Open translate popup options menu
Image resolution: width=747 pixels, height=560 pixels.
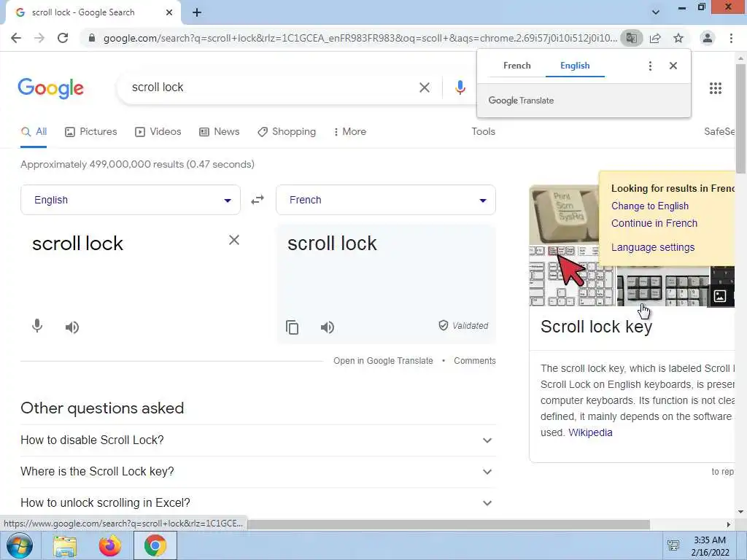650,66
